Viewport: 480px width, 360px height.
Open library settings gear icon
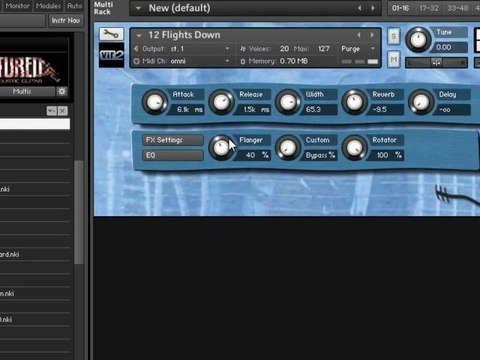tap(62, 91)
